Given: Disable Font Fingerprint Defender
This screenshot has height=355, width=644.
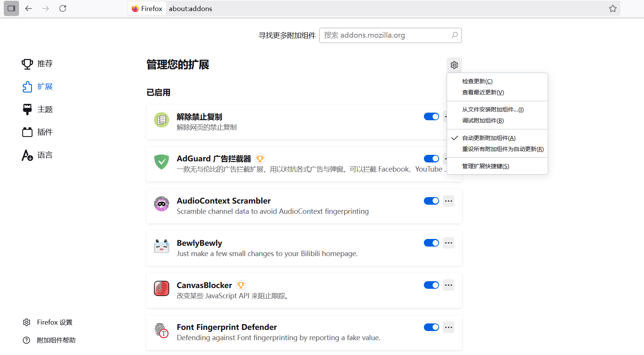Looking at the screenshot, I should (x=431, y=327).
